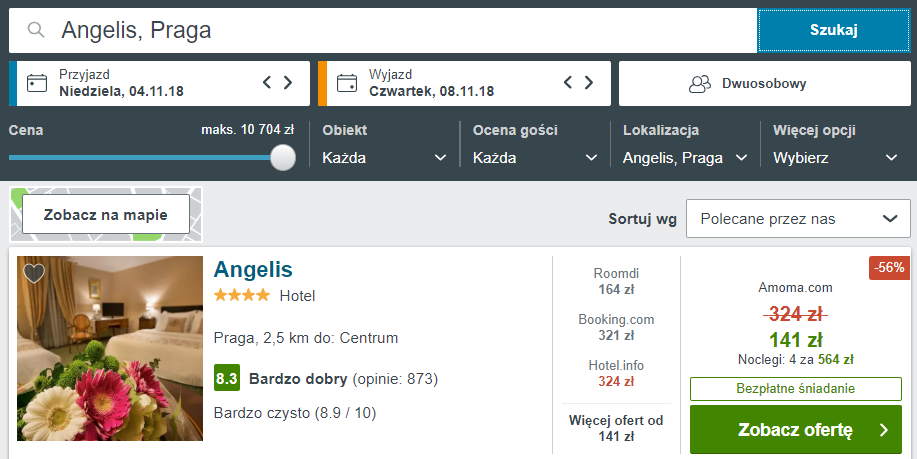The height and width of the screenshot is (459, 917).
Task: Click the green Zobacz ofertę button
Action: click(796, 430)
